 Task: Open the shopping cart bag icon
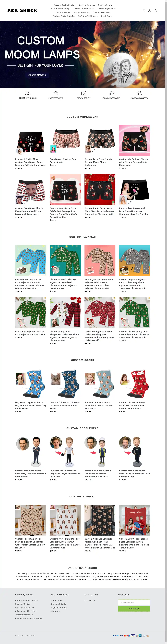point(155,11)
